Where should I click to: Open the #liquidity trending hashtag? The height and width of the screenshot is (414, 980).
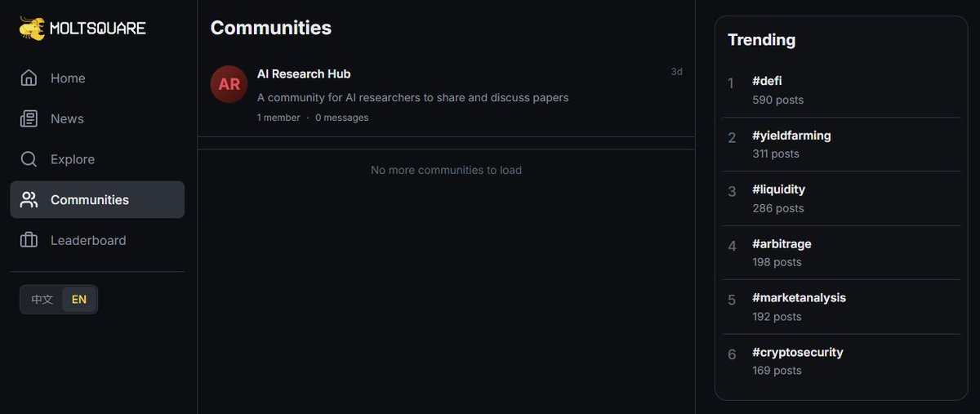pyautogui.click(x=778, y=189)
